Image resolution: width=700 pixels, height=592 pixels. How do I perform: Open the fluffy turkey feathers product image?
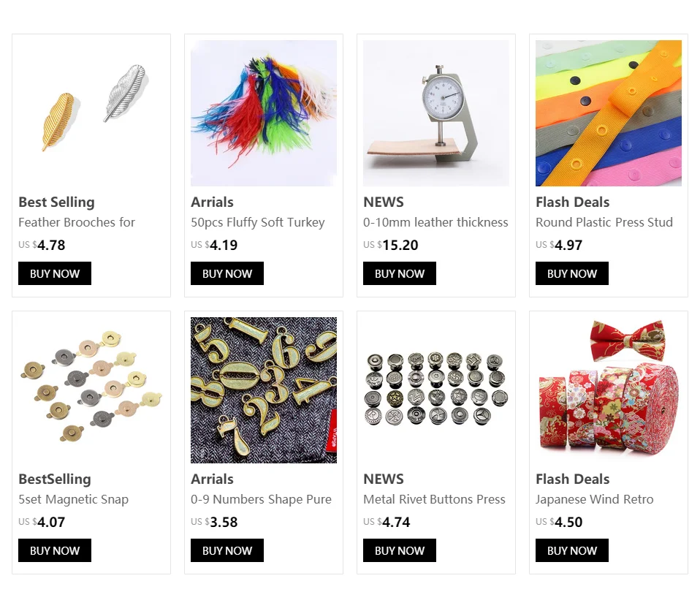tap(263, 113)
